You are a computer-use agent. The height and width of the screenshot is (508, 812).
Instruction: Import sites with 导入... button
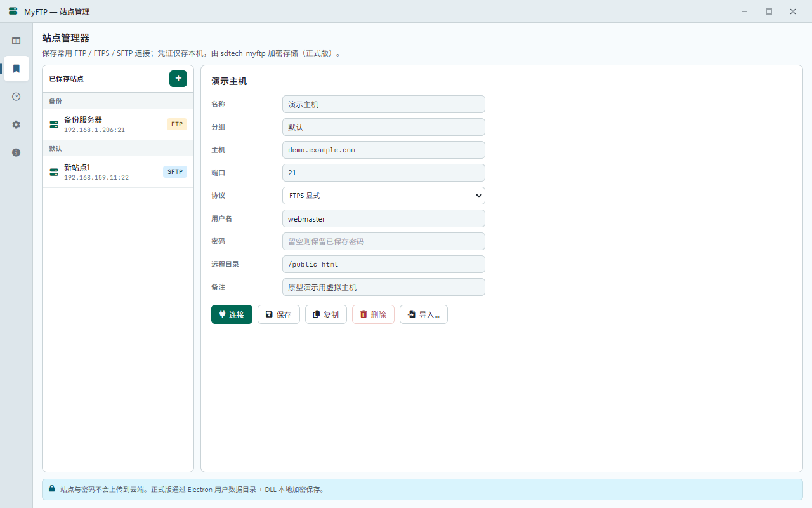coord(424,314)
